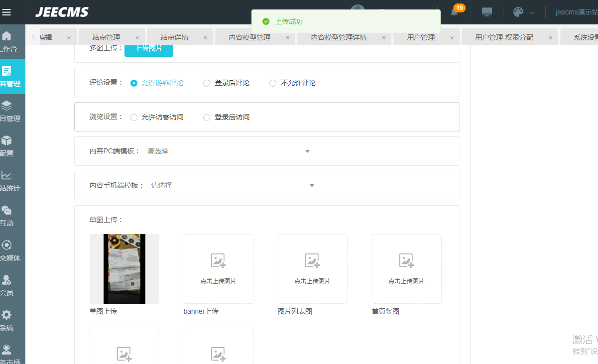Click the monitor display icon in header
This screenshot has width=598, height=364.
click(487, 12)
